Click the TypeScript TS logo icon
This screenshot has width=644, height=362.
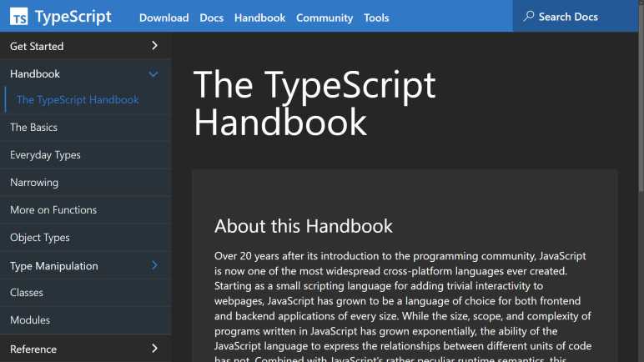pos(19,18)
